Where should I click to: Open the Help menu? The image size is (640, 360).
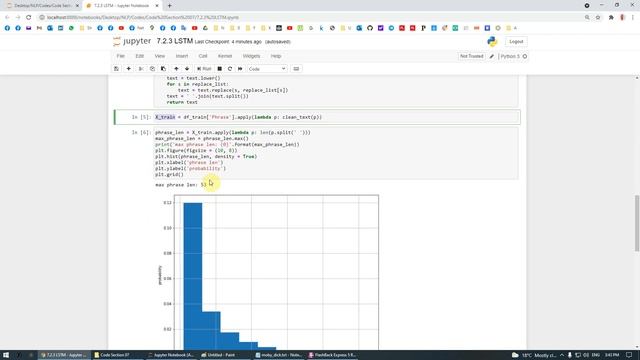point(276,56)
